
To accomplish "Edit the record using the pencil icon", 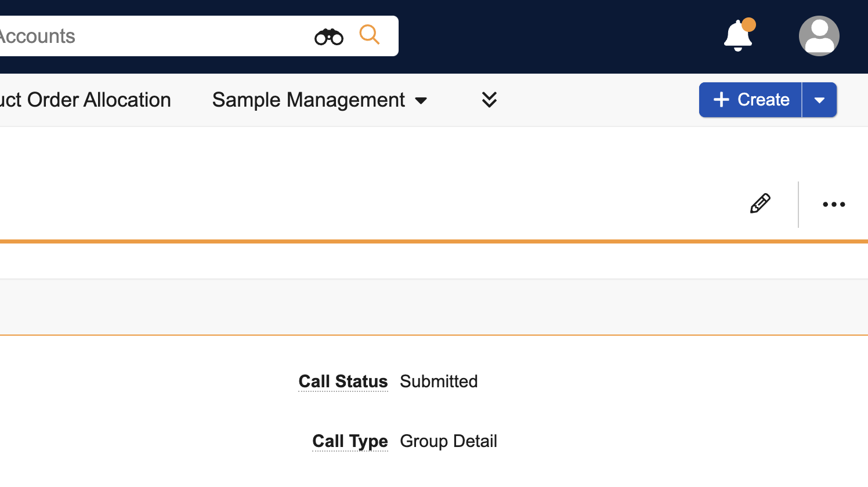I will 760,204.
